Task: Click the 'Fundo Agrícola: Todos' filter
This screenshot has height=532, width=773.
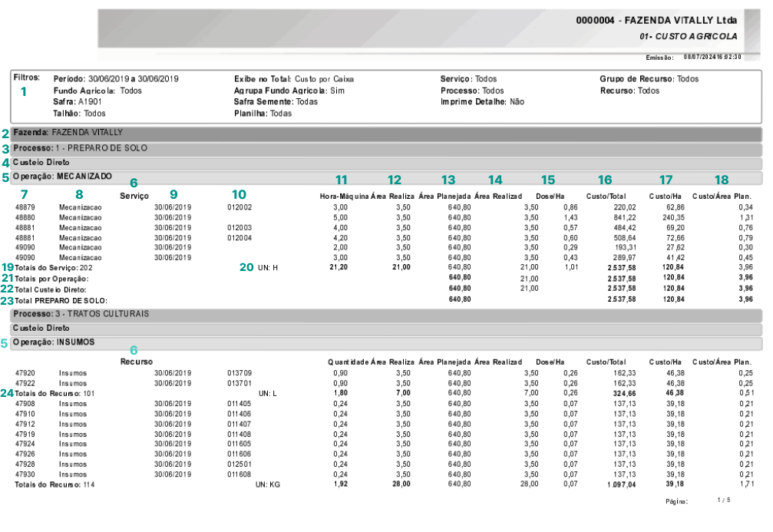Action: point(97,91)
